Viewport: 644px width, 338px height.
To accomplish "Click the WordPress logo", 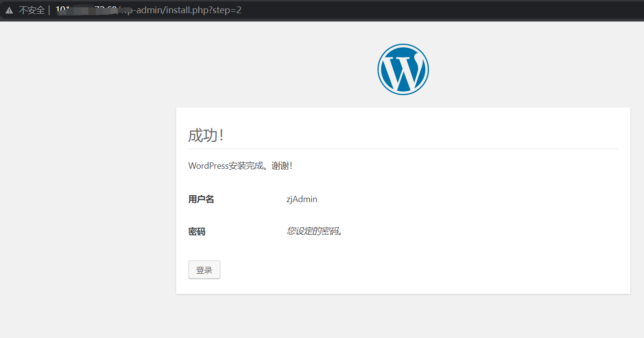I will pos(402,69).
